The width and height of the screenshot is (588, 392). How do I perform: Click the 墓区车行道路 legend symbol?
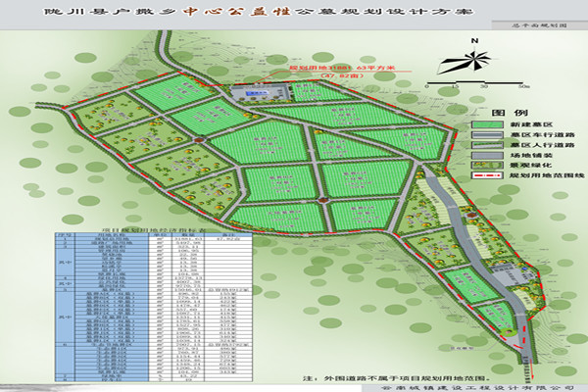[487, 137]
